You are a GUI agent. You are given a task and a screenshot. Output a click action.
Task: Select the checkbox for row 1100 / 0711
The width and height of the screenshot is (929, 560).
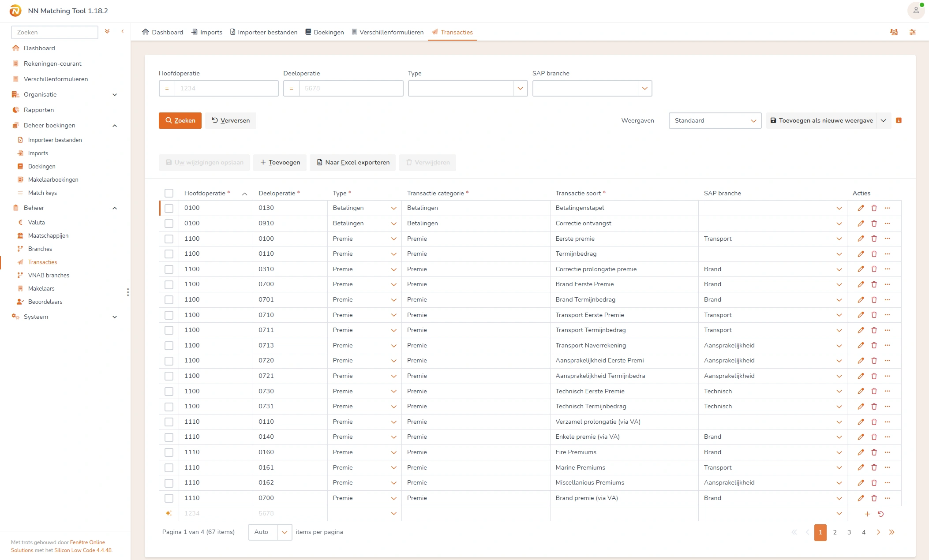[169, 330]
